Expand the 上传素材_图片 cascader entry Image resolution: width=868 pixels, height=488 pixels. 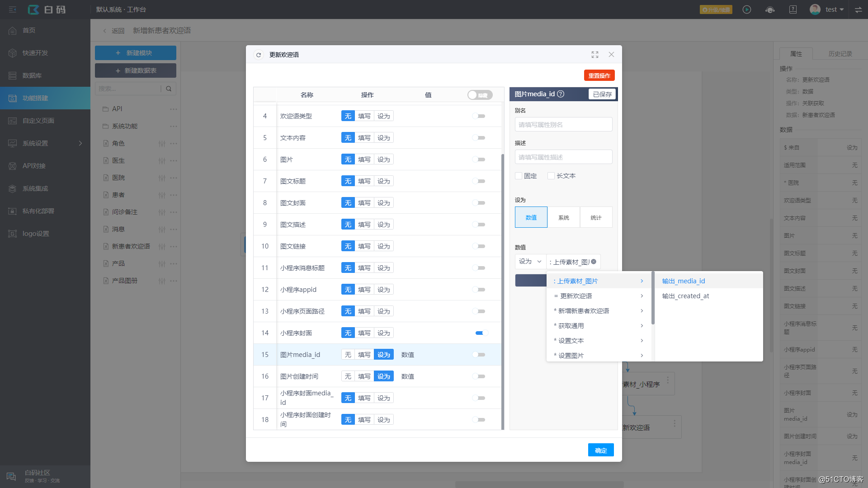click(x=599, y=281)
